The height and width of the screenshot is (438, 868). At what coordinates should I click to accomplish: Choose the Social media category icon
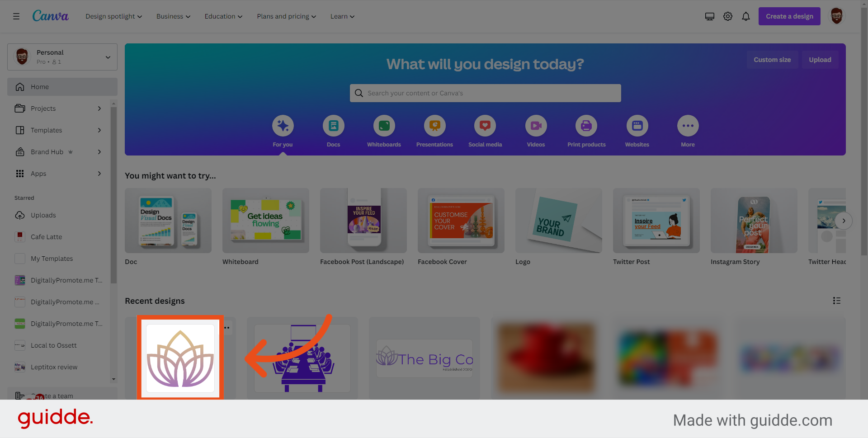coord(485,126)
